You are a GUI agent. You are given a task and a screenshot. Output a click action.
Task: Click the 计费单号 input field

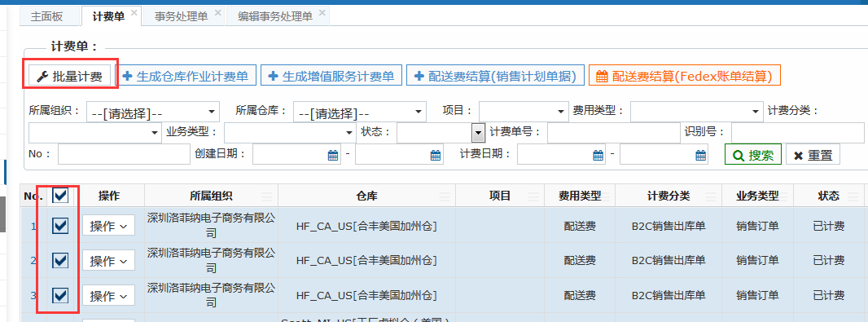pos(613,133)
